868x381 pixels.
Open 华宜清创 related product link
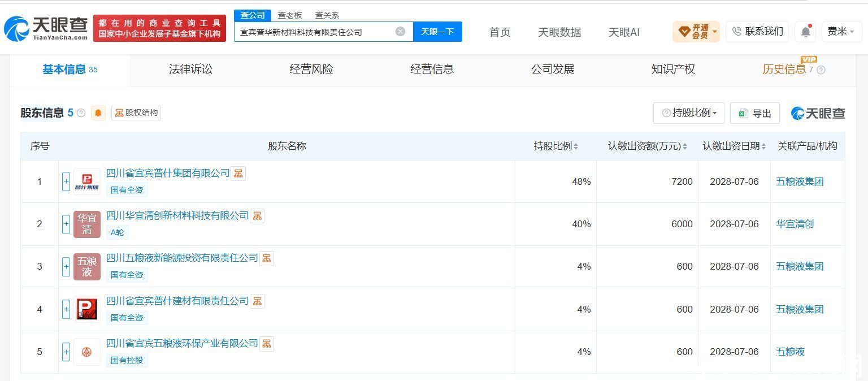pyautogui.click(x=795, y=224)
